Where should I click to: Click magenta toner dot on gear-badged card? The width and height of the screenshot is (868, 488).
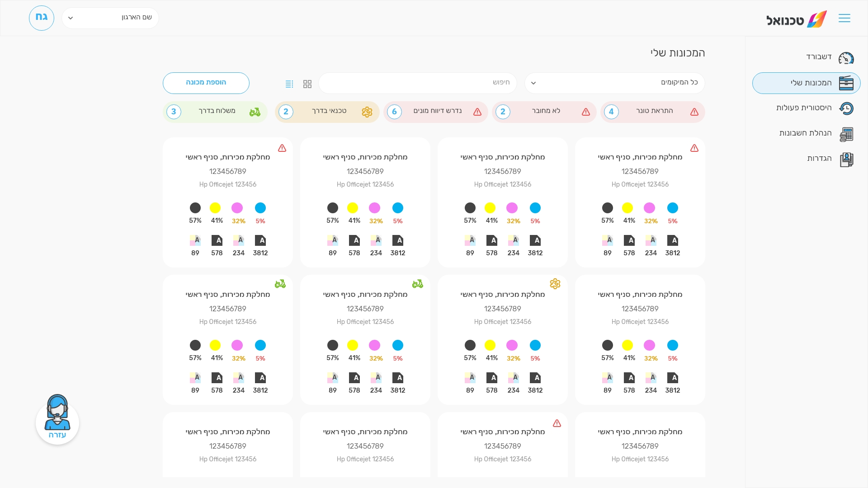click(x=512, y=345)
